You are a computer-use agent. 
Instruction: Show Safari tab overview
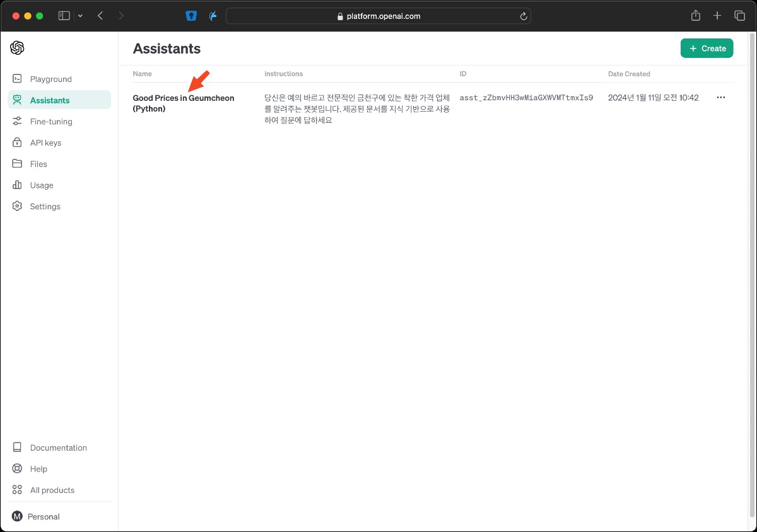(x=739, y=16)
